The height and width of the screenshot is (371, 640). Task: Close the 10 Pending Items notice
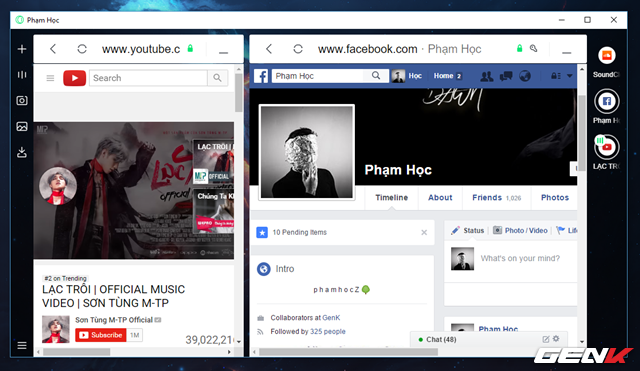[424, 232]
